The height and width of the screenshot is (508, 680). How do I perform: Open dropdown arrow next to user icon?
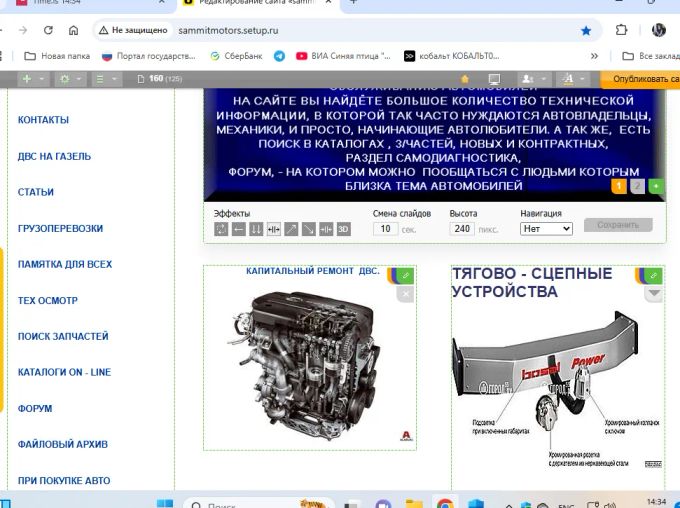tap(543, 79)
